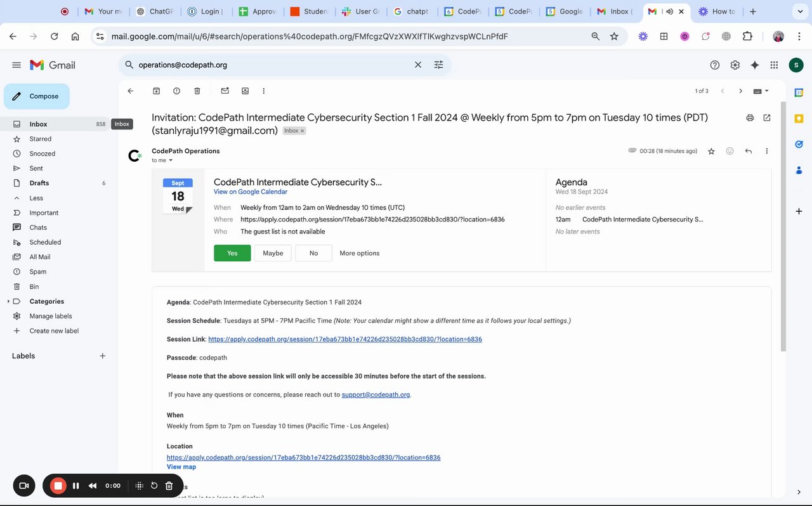Respond Yes to invitation

[x=232, y=253]
